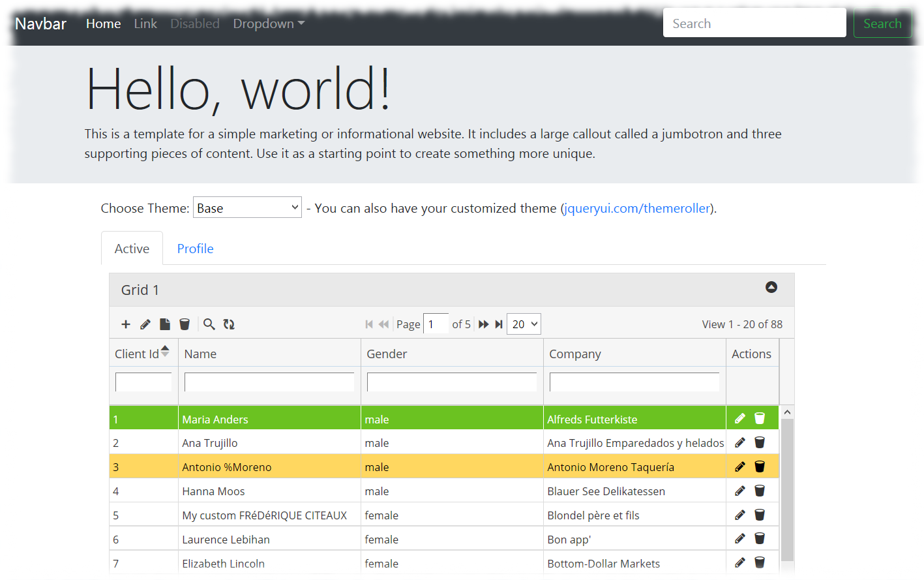
Task: Open the Choose Theme dropdown
Action: click(247, 207)
